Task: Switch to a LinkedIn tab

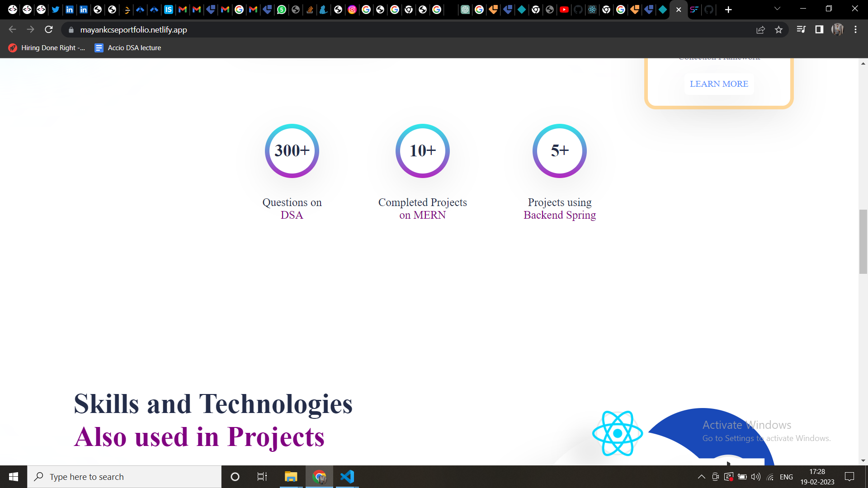Action: (x=70, y=9)
